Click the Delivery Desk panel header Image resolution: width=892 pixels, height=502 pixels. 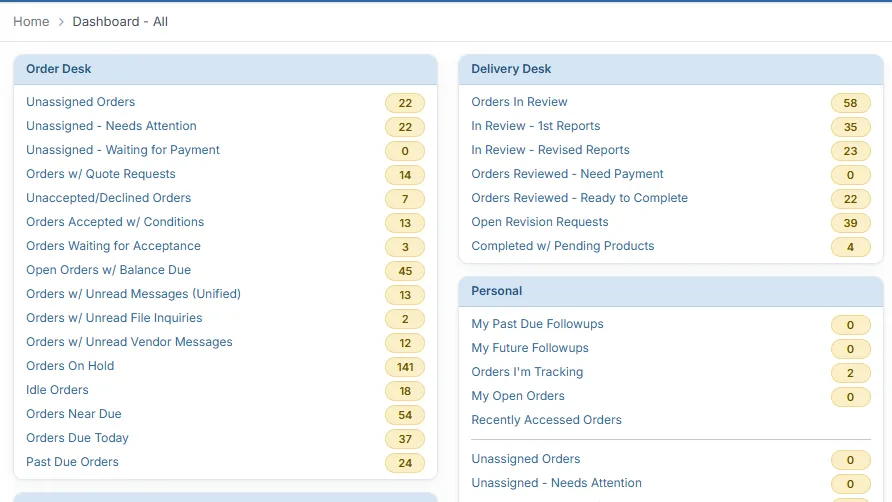[671, 69]
